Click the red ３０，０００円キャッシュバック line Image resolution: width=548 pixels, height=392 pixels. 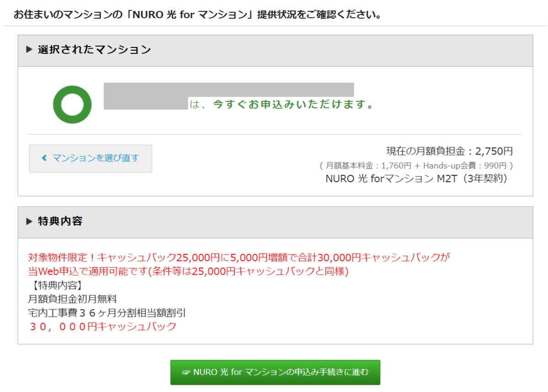(x=102, y=326)
